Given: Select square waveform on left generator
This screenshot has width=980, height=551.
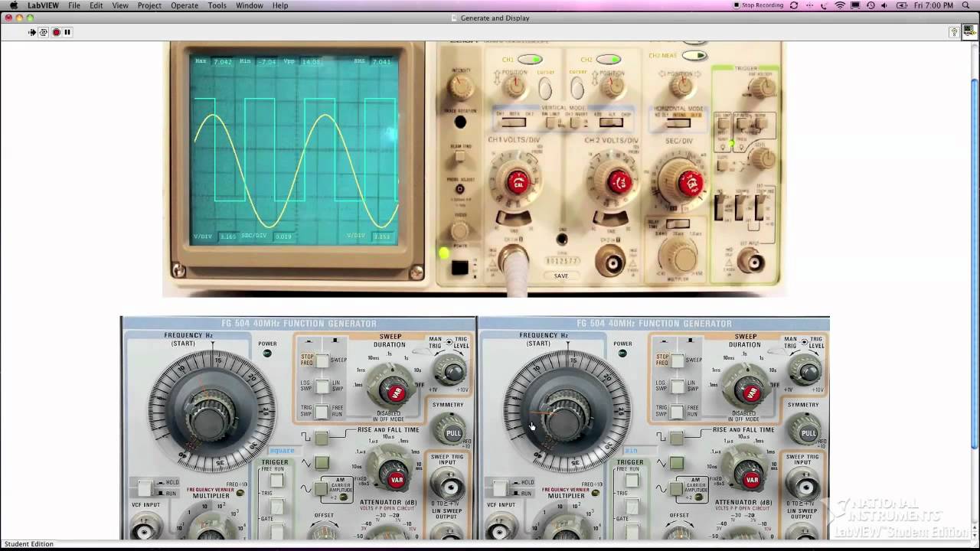Looking at the screenshot, I should [322, 438].
